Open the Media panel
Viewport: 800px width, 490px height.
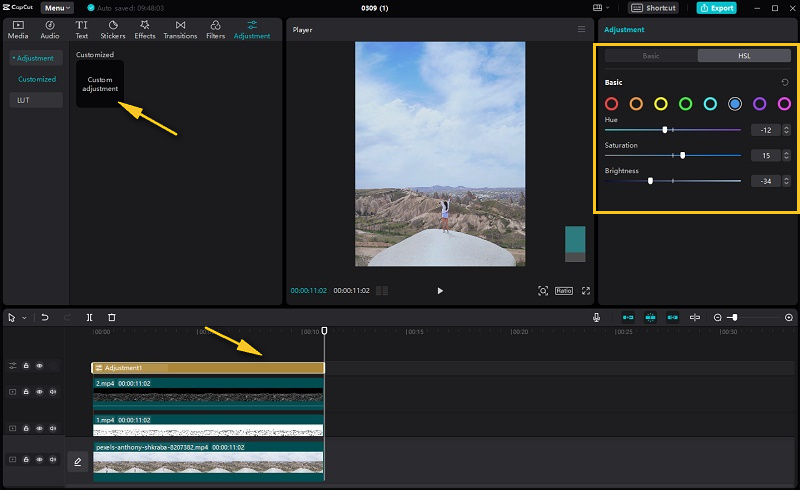(18, 30)
